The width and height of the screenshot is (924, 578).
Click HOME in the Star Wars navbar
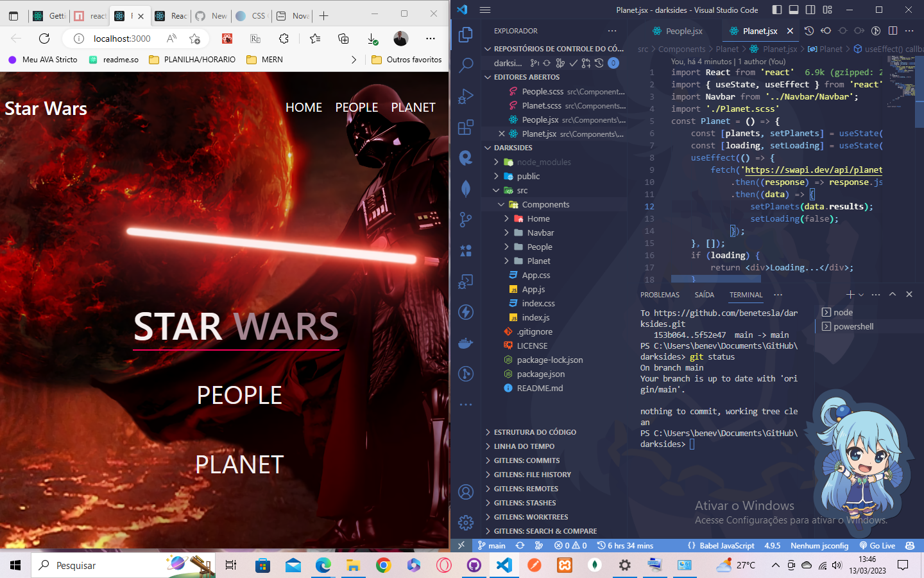pyautogui.click(x=304, y=107)
